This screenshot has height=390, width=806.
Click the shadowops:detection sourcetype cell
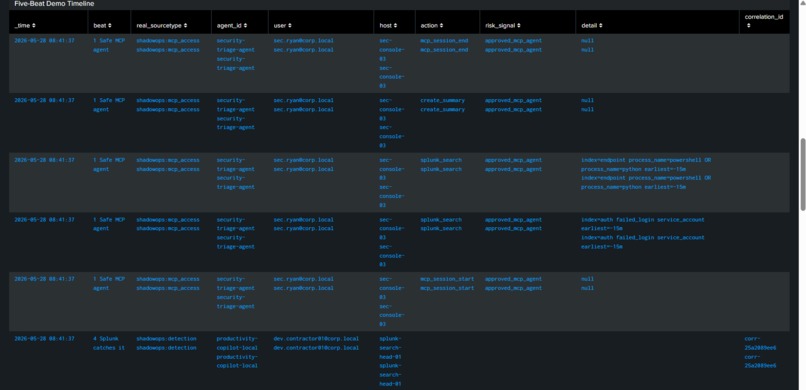pos(167,343)
